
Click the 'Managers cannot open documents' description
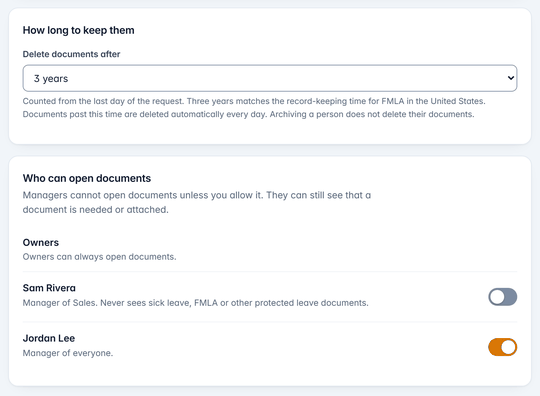(197, 202)
